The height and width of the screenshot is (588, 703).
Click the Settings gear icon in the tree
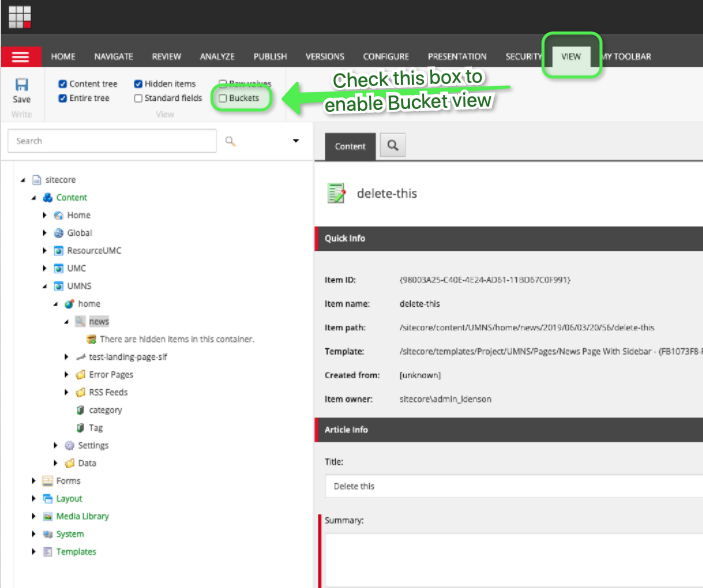tap(69, 445)
